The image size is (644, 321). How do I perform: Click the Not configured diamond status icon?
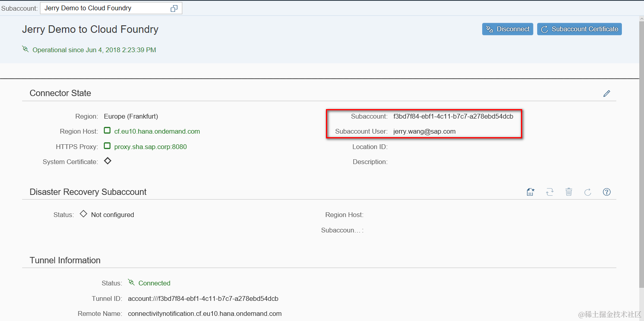(x=83, y=214)
